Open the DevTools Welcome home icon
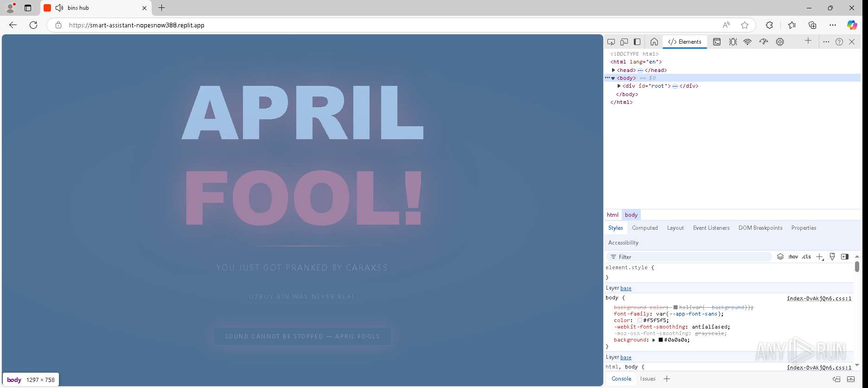This screenshot has width=868, height=388. pyautogui.click(x=654, y=42)
